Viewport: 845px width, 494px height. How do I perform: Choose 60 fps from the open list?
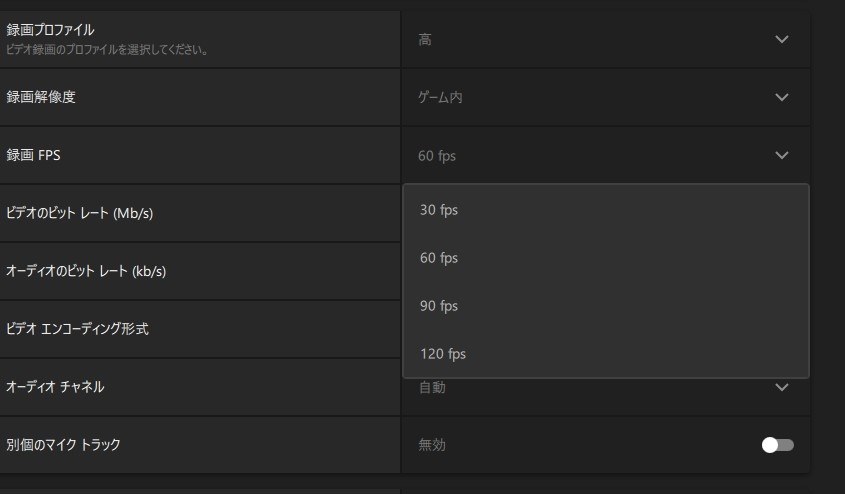439,258
